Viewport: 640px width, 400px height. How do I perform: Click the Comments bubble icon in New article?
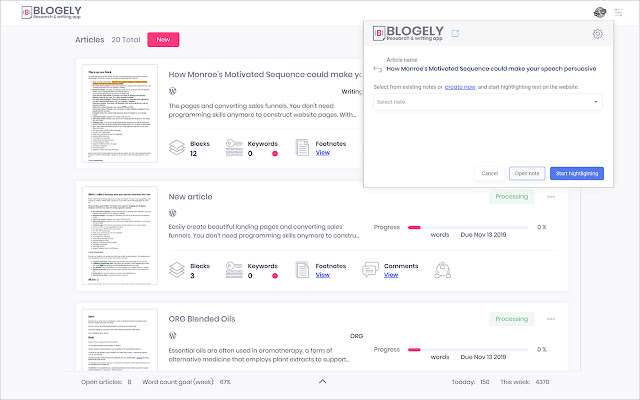[x=370, y=270]
